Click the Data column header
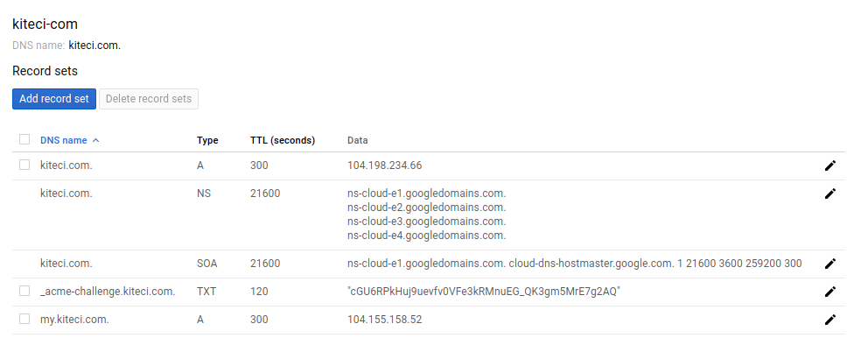The width and height of the screenshot is (868, 352). [x=358, y=140]
